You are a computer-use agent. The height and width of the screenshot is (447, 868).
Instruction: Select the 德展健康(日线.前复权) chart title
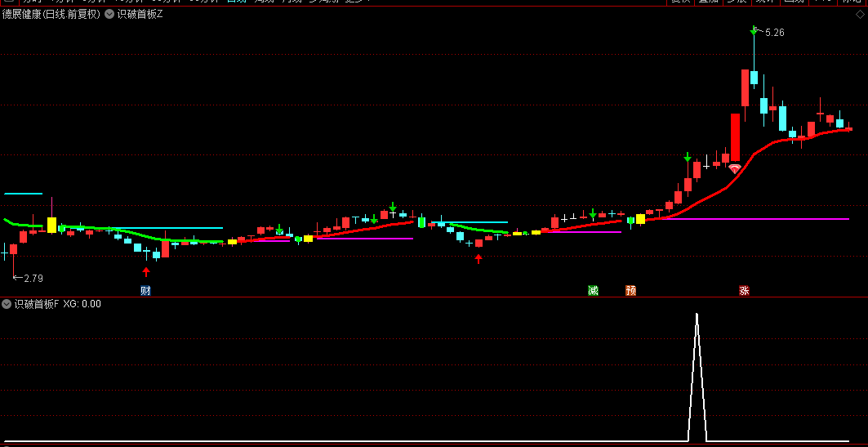[x=51, y=15]
